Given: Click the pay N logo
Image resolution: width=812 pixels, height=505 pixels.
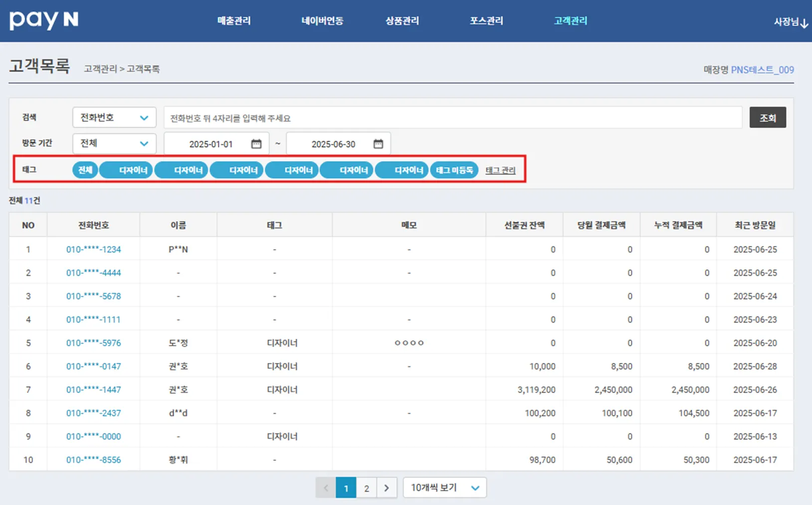Looking at the screenshot, I should click(x=44, y=20).
